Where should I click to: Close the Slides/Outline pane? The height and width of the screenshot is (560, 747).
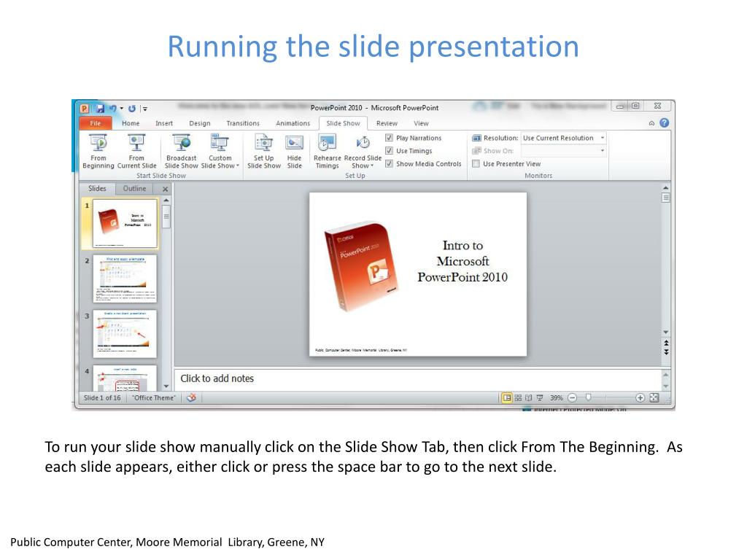pyautogui.click(x=165, y=189)
